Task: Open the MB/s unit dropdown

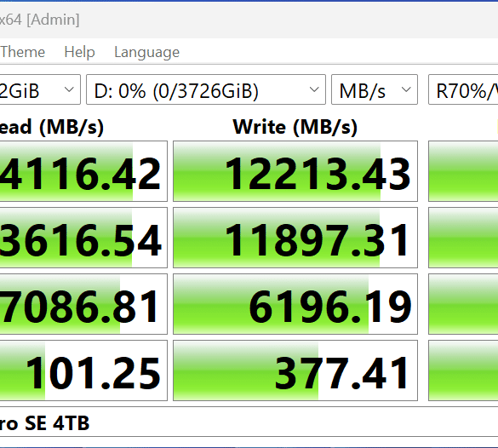Action: point(375,89)
